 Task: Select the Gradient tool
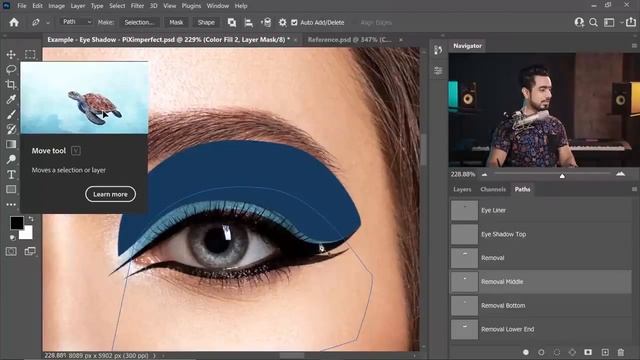(x=11, y=144)
